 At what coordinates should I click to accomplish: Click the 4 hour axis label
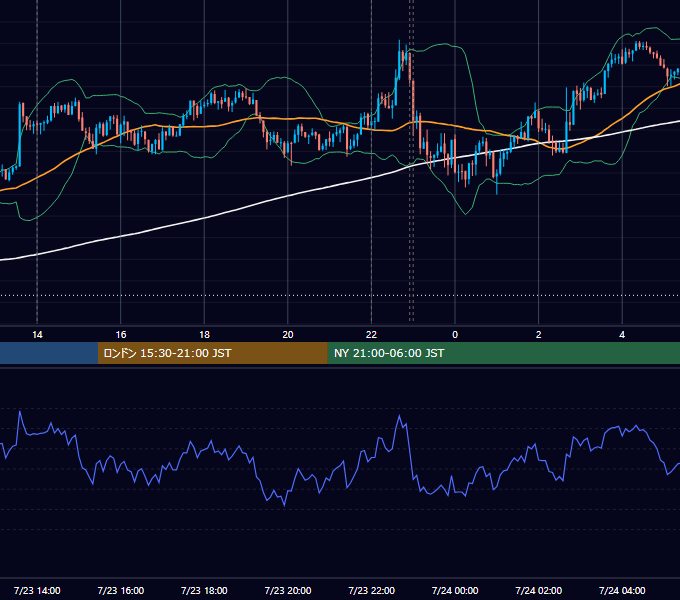(622, 334)
